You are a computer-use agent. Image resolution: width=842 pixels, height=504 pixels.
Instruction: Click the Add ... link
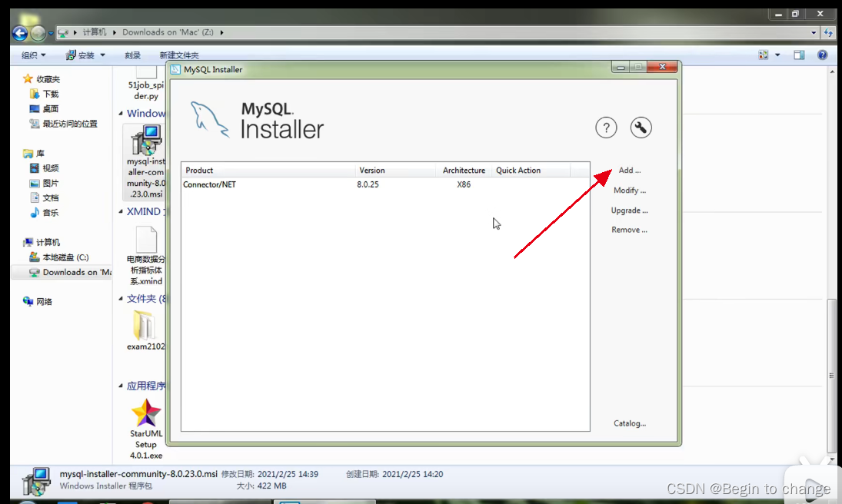pyautogui.click(x=629, y=170)
